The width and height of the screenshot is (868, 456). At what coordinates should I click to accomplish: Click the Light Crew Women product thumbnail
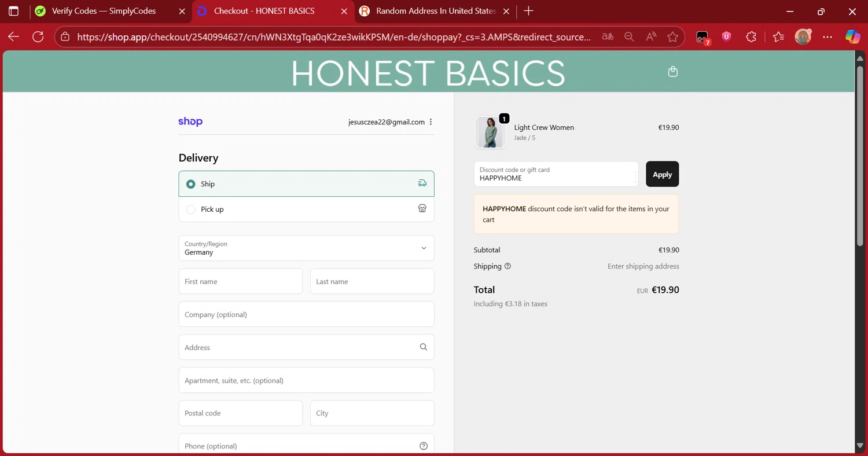pyautogui.click(x=490, y=132)
